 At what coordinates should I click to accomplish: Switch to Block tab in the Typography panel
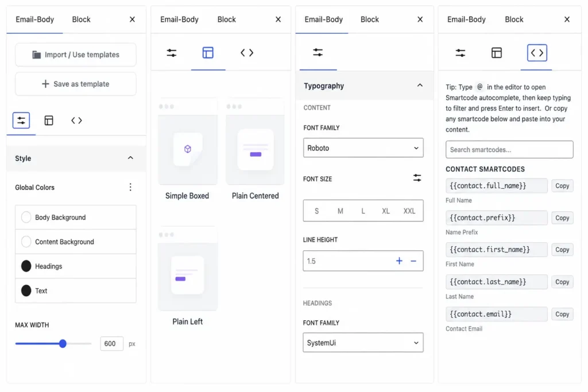[369, 20]
